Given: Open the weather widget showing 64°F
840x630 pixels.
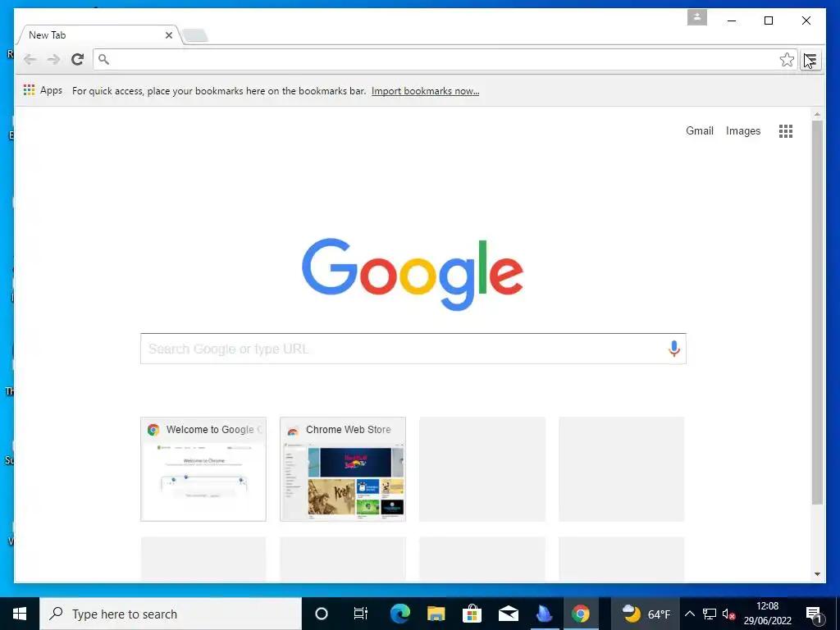Looking at the screenshot, I should tap(646, 614).
